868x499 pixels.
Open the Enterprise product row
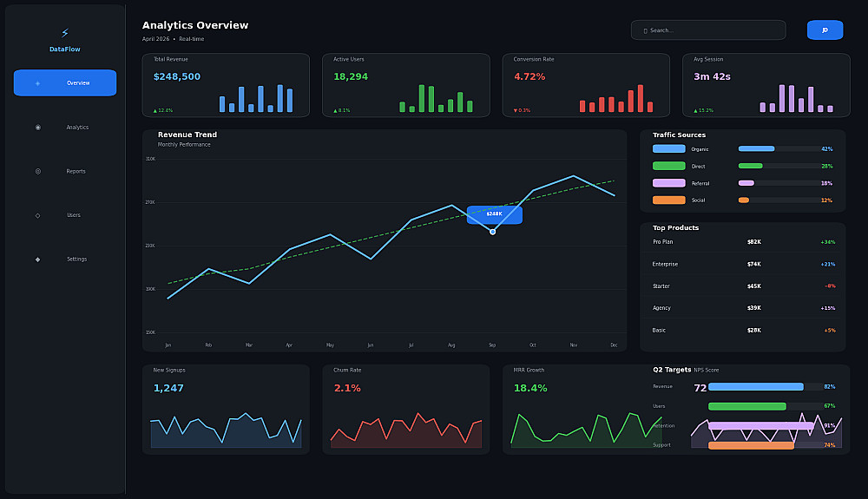(743, 264)
